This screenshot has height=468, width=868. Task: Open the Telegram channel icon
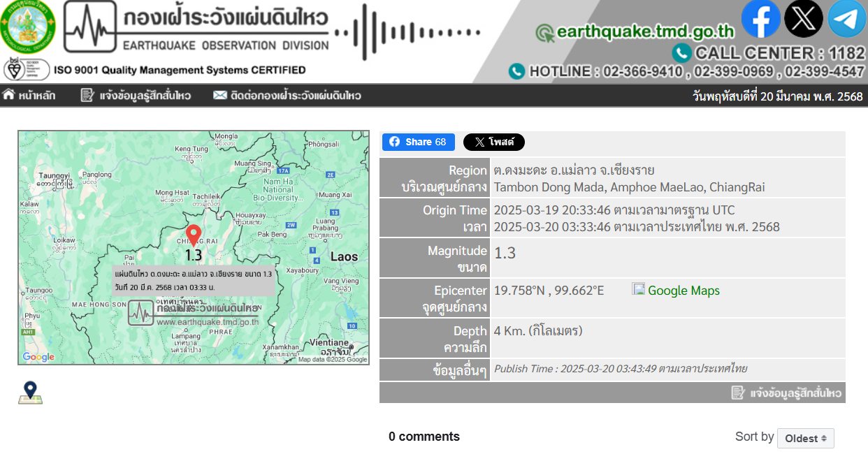point(846,19)
